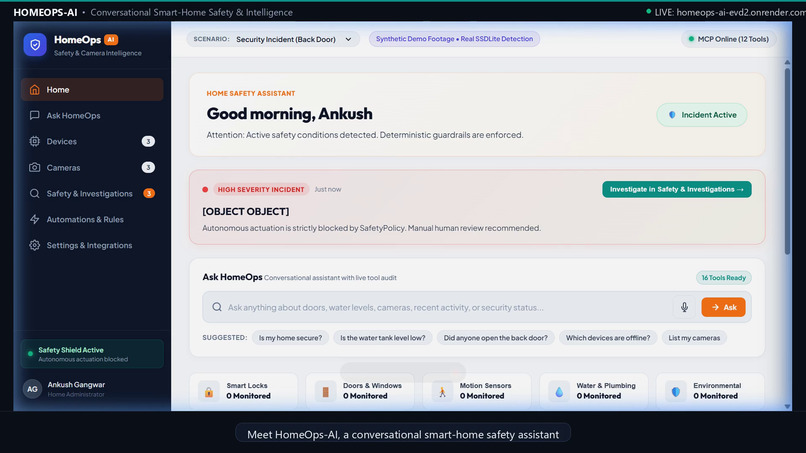The image size is (806, 453).
Task: Select suggestion Which devices are offline?
Action: point(608,338)
